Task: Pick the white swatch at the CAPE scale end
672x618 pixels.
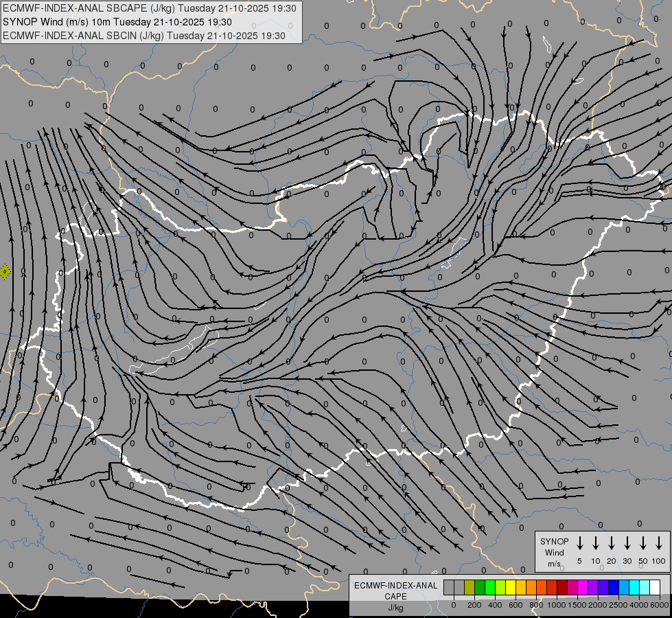Action: (x=654, y=587)
